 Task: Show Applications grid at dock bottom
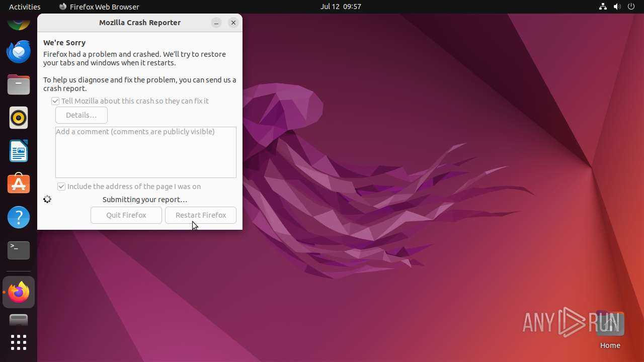coord(19,342)
